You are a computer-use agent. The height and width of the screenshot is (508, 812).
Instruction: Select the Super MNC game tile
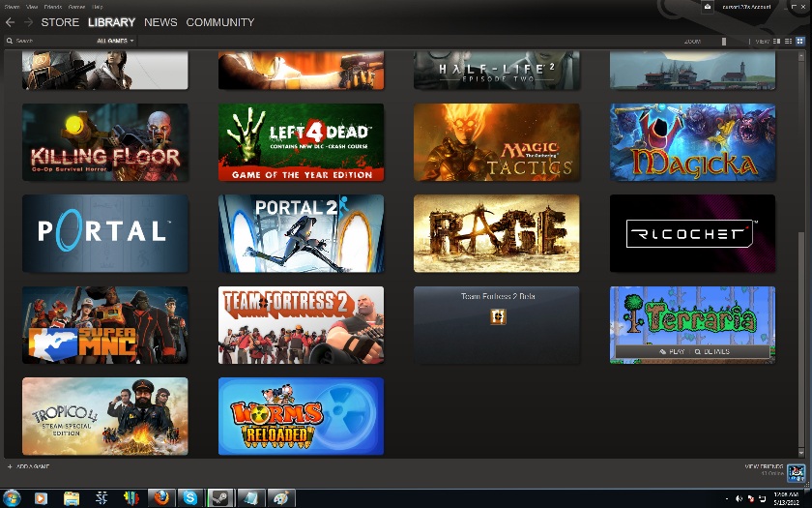pyautogui.click(x=105, y=325)
